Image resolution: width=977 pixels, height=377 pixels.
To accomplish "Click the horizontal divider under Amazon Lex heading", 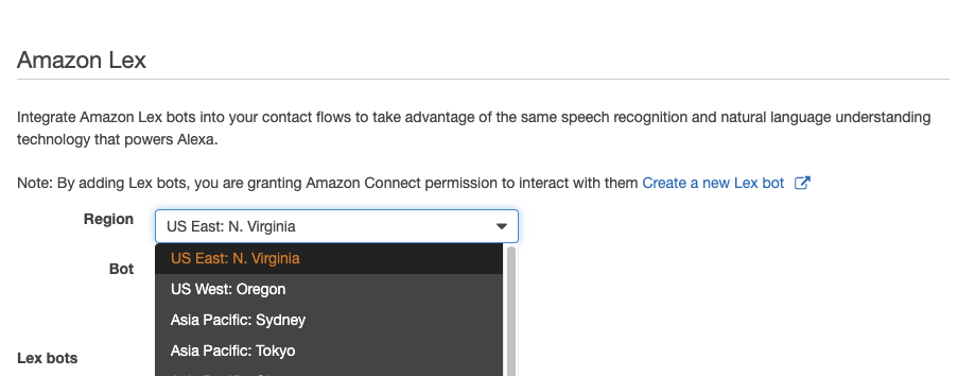I will 483,79.
